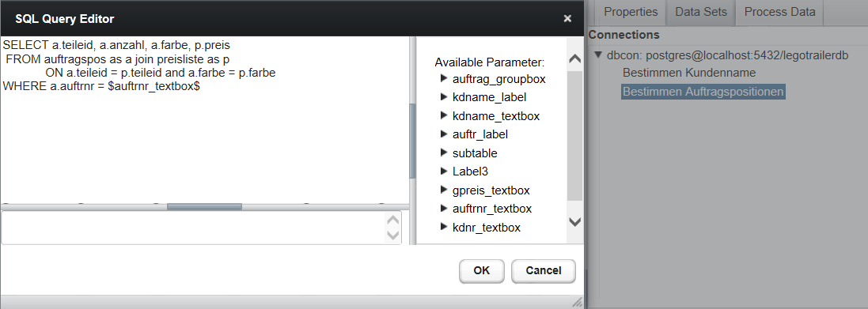The width and height of the screenshot is (868, 309).
Task: Expand the auftrag_groupbox parameter
Action: coord(443,78)
